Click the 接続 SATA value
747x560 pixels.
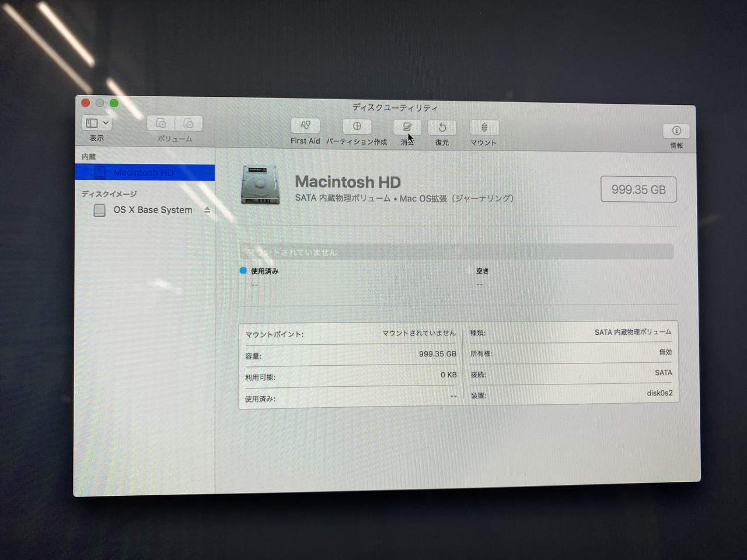[x=664, y=373]
